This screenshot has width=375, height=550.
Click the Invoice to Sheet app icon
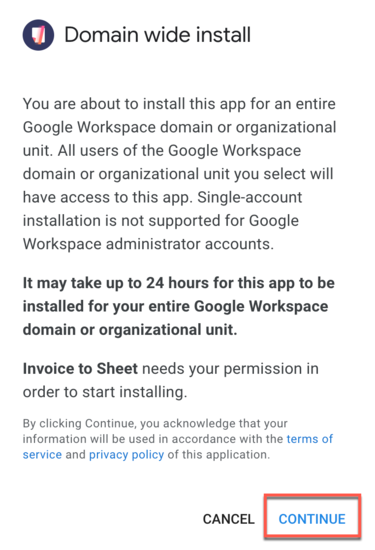tap(38, 35)
